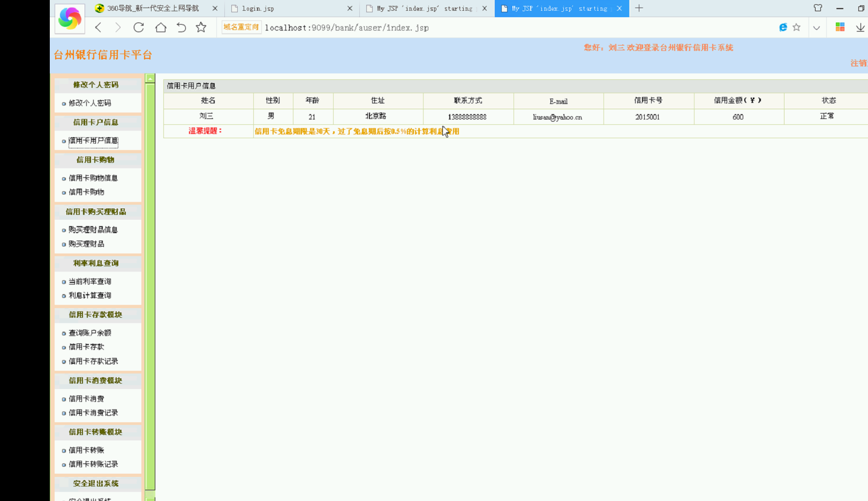Click the 台州银行信用卡平台 title

click(x=103, y=55)
